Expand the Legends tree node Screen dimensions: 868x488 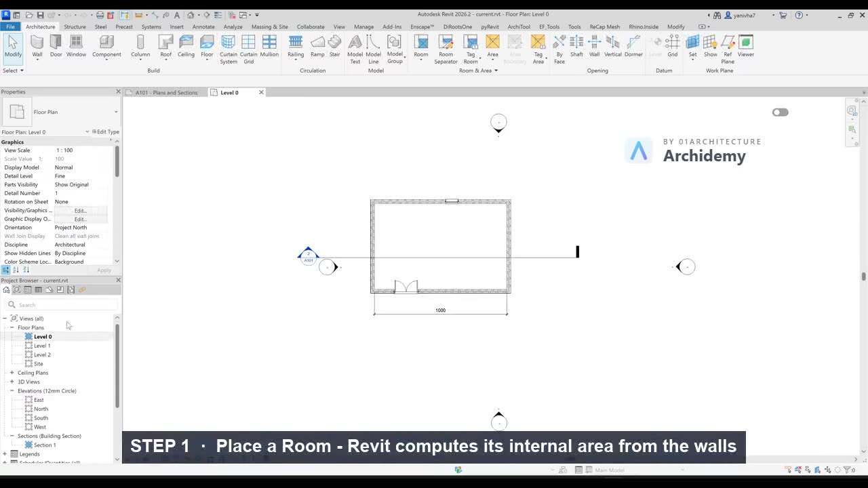(x=5, y=454)
